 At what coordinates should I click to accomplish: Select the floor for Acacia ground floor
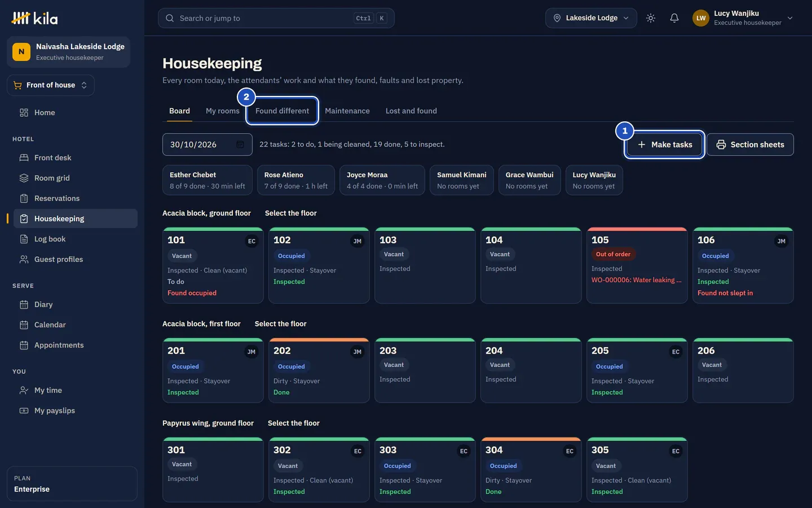(x=291, y=213)
